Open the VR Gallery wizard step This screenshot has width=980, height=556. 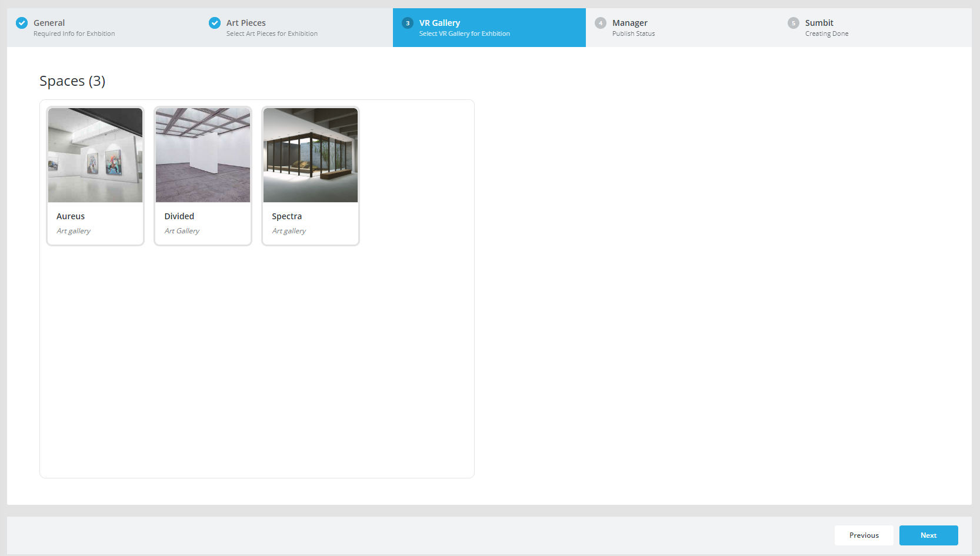[x=489, y=28]
